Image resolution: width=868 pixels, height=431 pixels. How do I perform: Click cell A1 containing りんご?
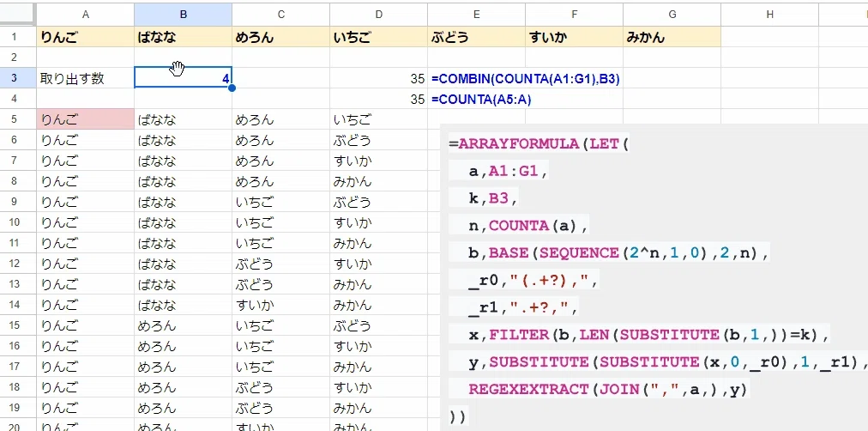[85, 37]
